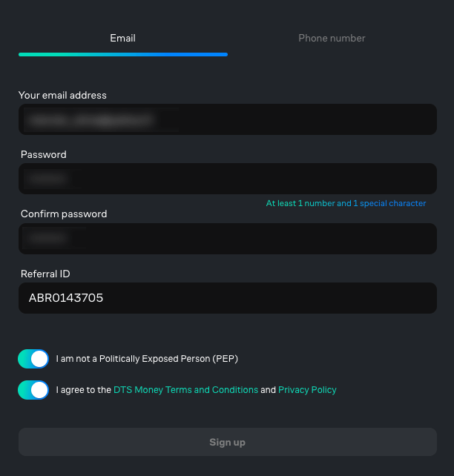
Task: Click the "Password" label above the first password field
Action: (43, 155)
